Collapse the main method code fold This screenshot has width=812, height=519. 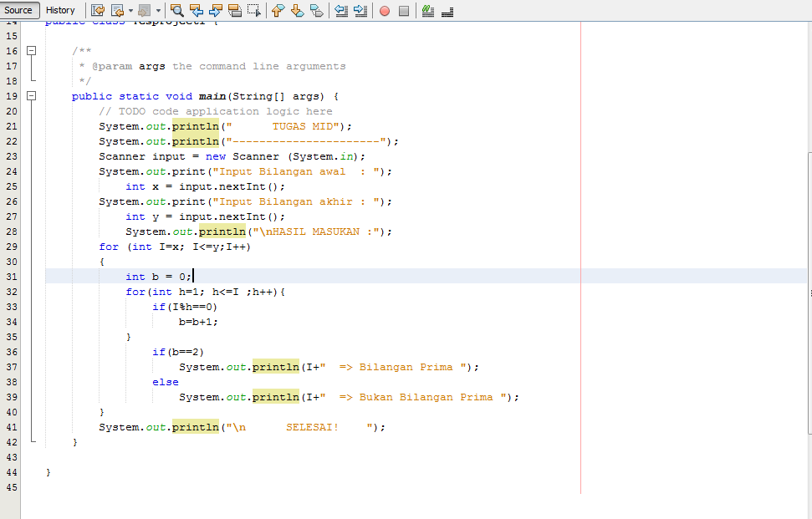click(31, 96)
